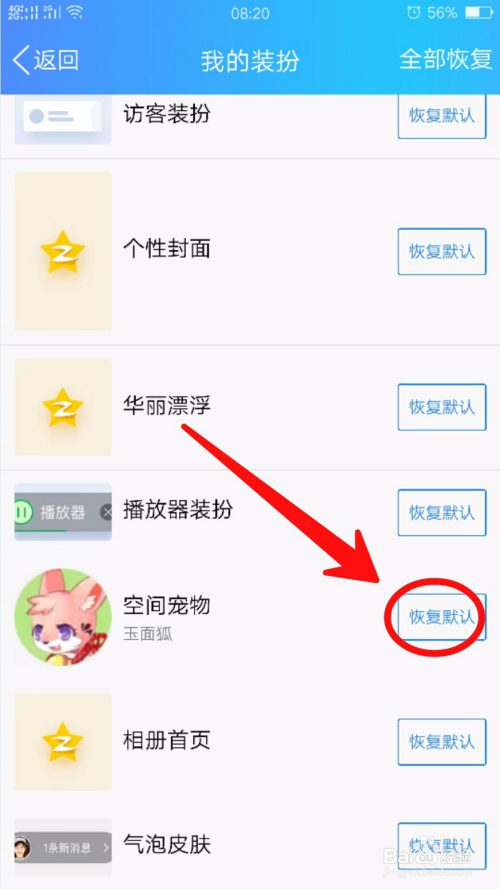Restore default for 播放器装扮
Screen dimensions: 500x889
442,513
